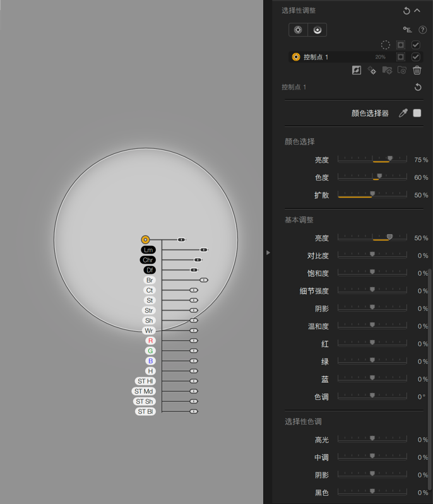Click the duplicate control point icon
This screenshot has width=433, height=504.
pyautogui.click(x=372, y=70)
